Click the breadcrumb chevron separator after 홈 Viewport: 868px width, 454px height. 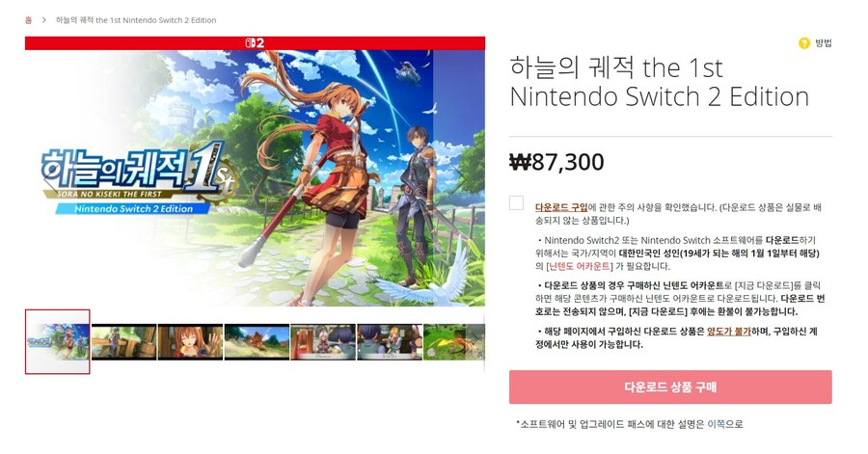click(x=44, y=20)
